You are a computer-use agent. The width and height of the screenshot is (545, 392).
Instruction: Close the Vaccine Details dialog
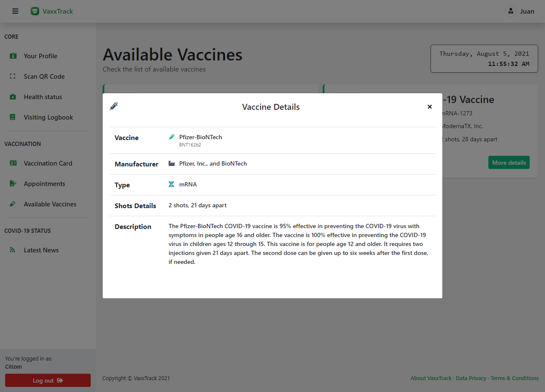click(x=430, y=107)
